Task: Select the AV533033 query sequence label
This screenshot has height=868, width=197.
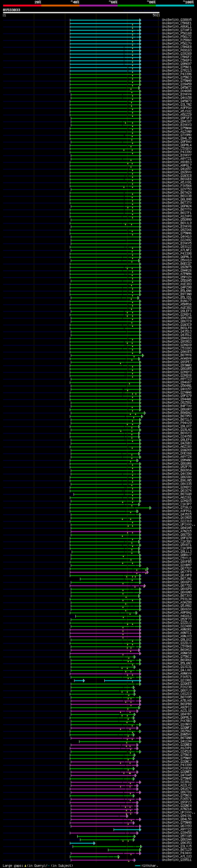Action: click(x=11, y=10)
